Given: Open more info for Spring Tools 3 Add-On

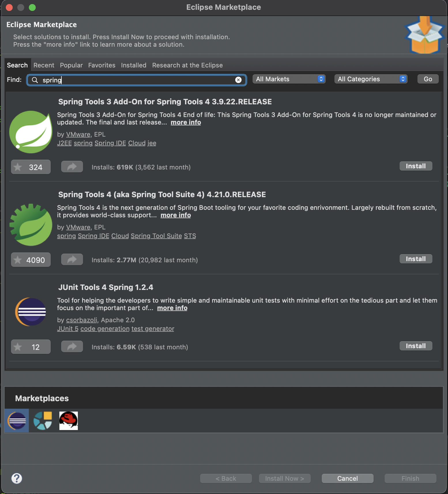Looking at the screenshot, I should point(186,122).
